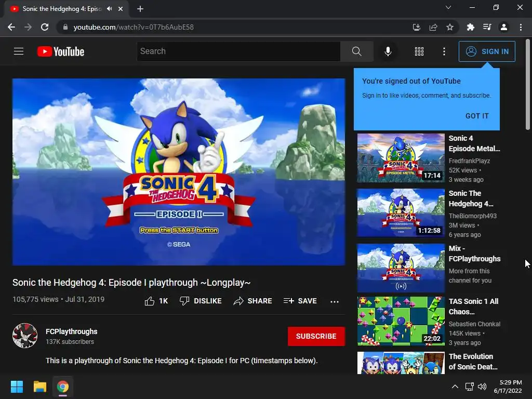The image size is (532, 399).
Task: Open the YouTube hamburger guide menu
Action: click(x=19, y=51)
